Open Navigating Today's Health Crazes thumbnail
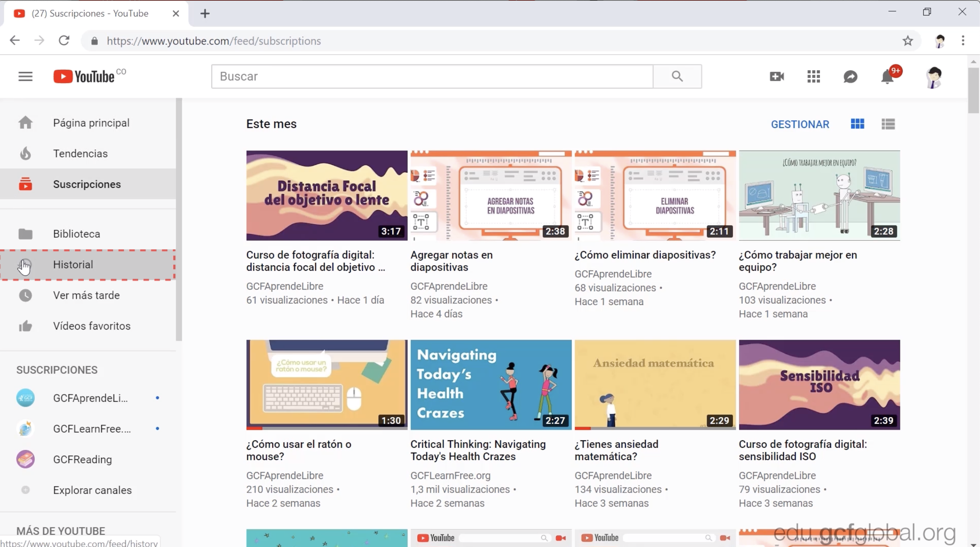The image size is (980, 547). pos(491,384)
